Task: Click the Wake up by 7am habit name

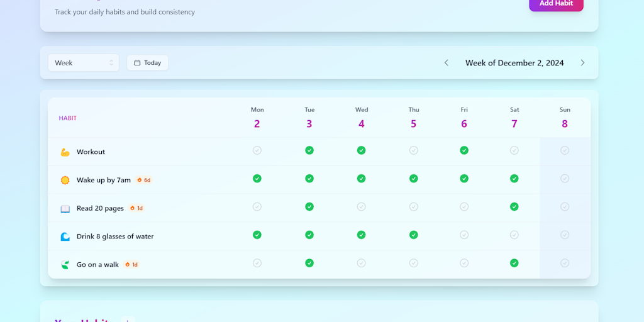Action: [x=104, y=180]
